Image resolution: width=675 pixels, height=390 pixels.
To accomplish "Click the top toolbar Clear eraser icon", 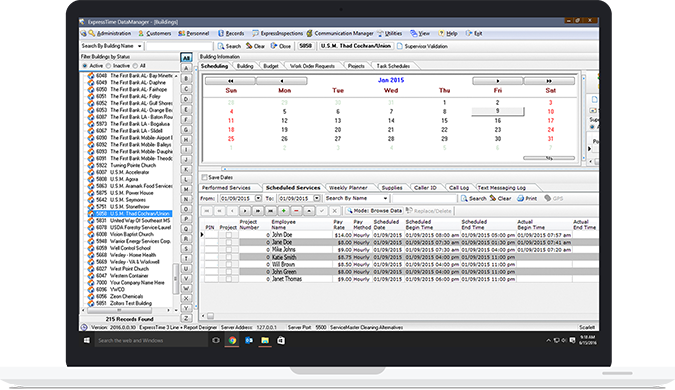I will coord(249,46).
